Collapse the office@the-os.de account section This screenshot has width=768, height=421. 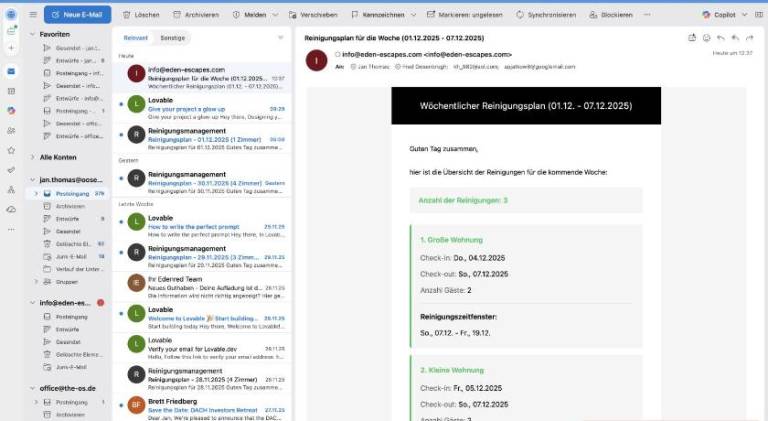(x=32, y=388)
